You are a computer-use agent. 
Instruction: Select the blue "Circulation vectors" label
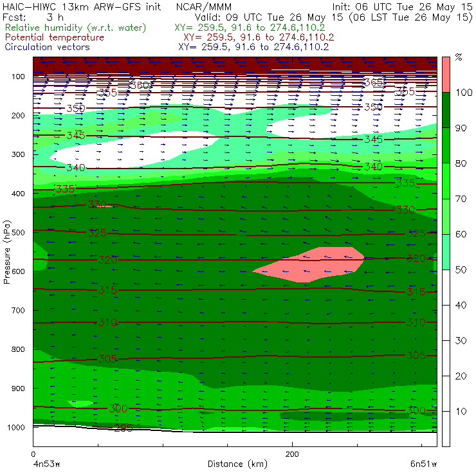click(48, 47)
